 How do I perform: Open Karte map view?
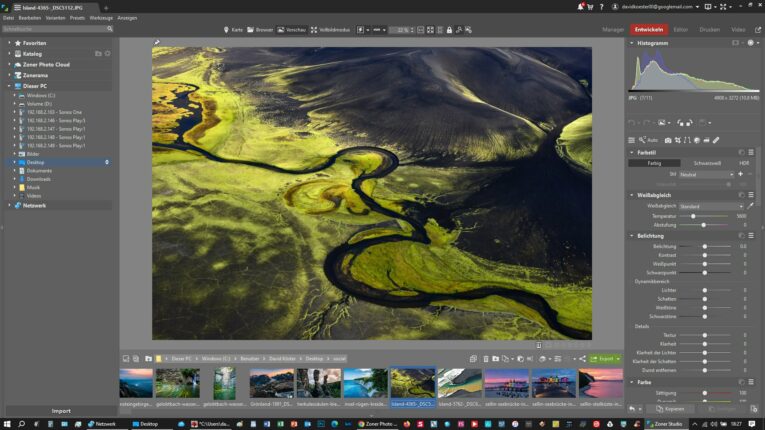pyautogui.click(x=233, y=30)
